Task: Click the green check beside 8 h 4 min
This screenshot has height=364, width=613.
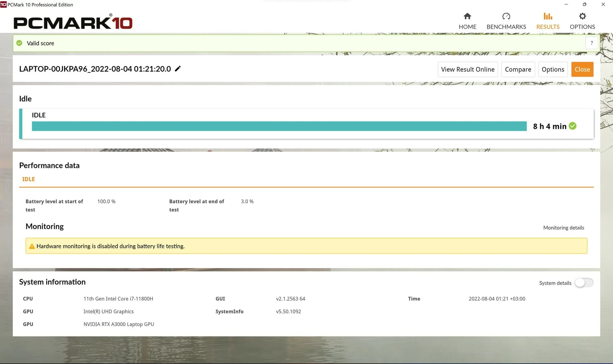Action: pos(573,126)
